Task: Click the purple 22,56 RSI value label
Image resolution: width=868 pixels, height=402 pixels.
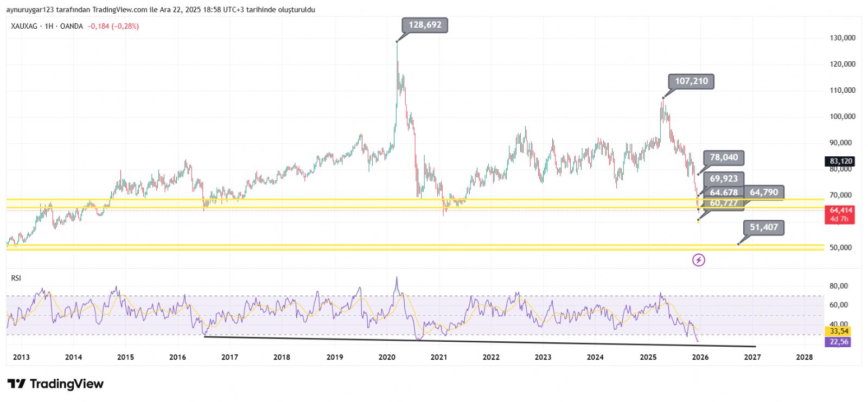Action: [839, 342]
